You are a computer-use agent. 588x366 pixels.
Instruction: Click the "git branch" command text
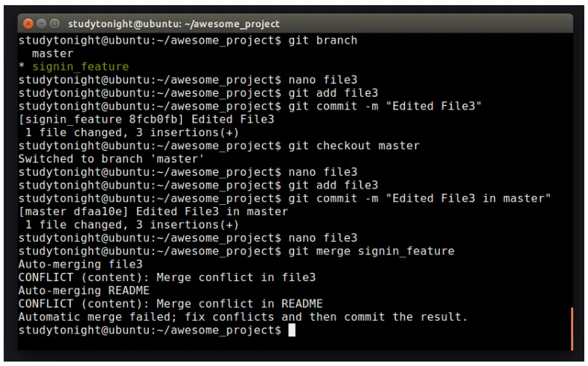tap(322, 40)
